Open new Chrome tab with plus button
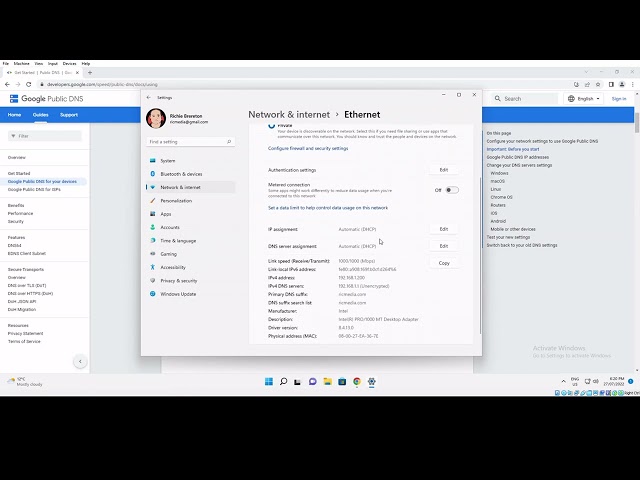The image size is (640, 480). point(90,73)
